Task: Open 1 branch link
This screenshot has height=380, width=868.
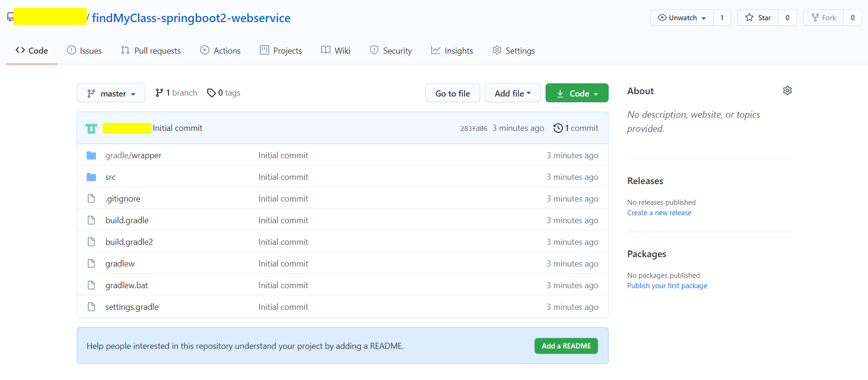Action: tap(177, 93)
